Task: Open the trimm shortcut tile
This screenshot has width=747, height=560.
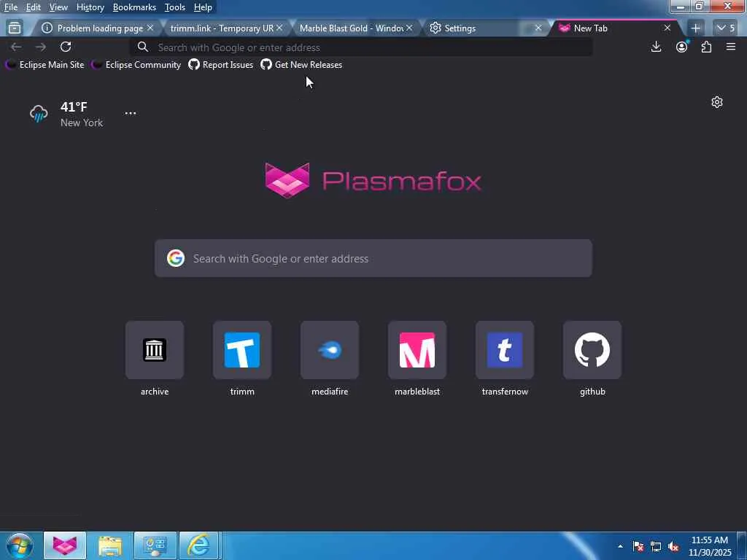Action: pos(242,350)
